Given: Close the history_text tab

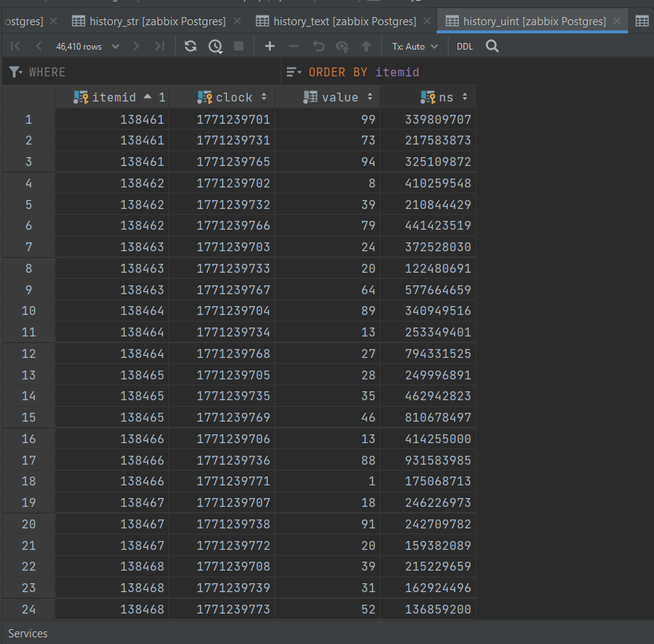Looking at the screenshot, I should click(x=426, y=21).
